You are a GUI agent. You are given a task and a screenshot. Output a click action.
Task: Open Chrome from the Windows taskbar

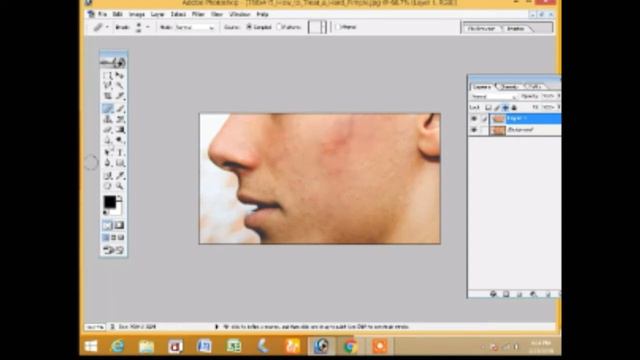pyautogui.click(x=350, y=346)
